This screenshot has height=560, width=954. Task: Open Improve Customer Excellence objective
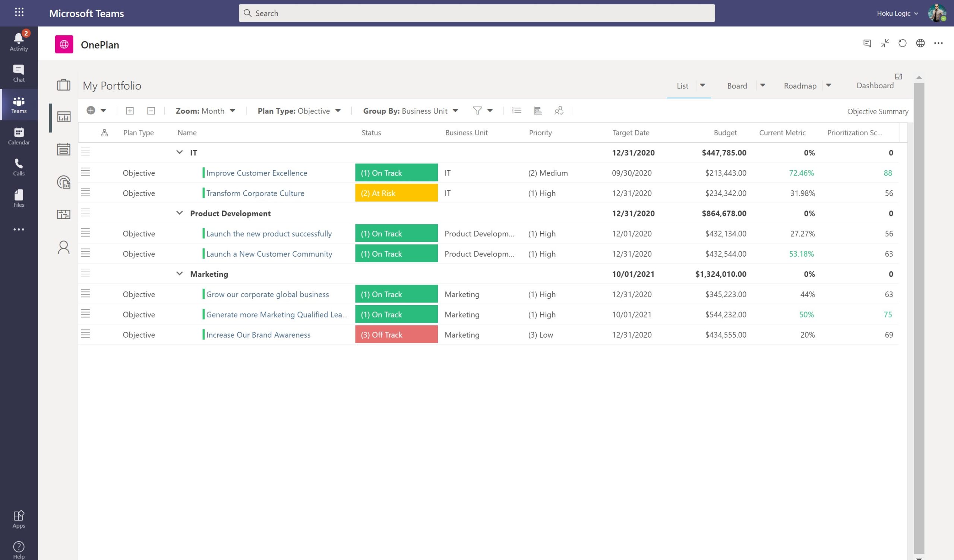[257, 173]
